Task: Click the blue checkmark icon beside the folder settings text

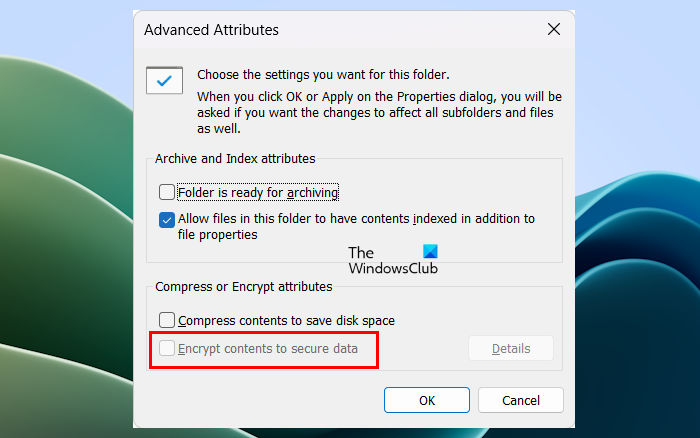Action: click(x=164, y=80)
